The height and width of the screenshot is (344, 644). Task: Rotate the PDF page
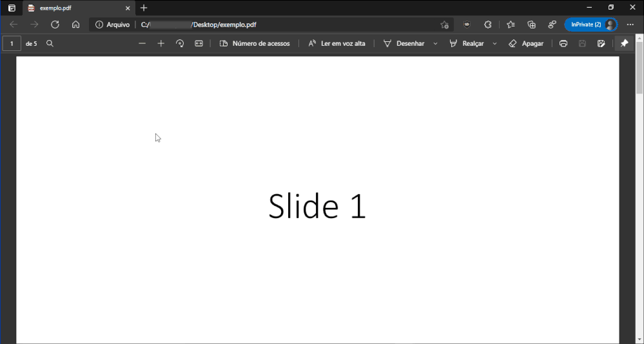pyautogui.click(x=180, y=44)
